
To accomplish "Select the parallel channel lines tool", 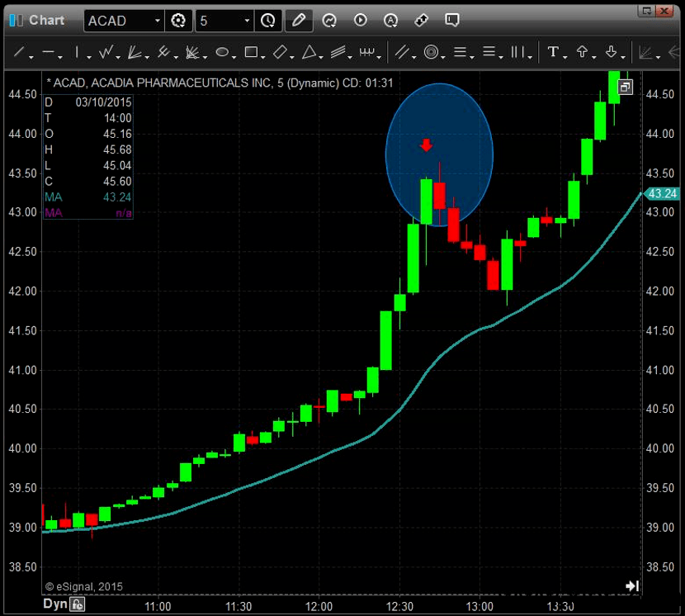I will 338,52.
